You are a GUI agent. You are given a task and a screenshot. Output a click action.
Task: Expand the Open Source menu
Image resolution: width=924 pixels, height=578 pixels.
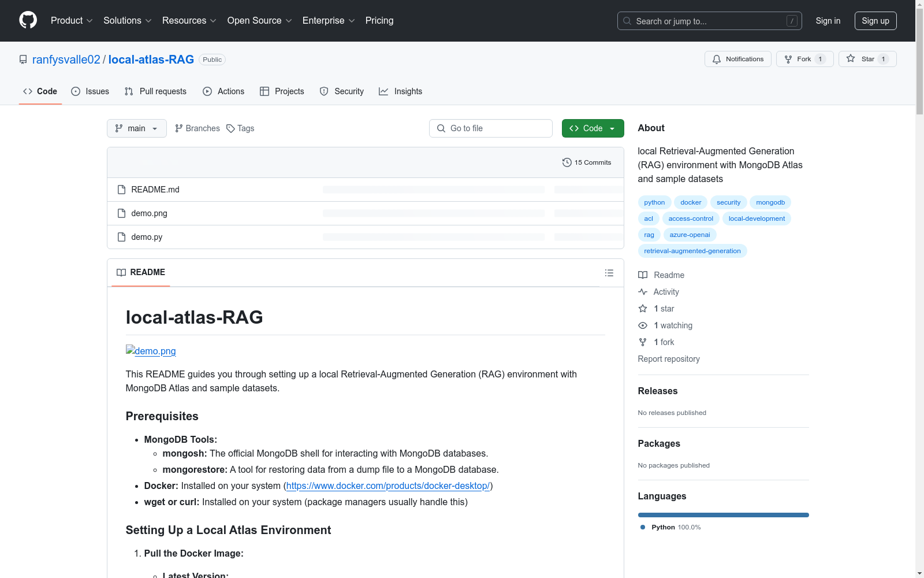pyautogui.click(x=260, y=21)
